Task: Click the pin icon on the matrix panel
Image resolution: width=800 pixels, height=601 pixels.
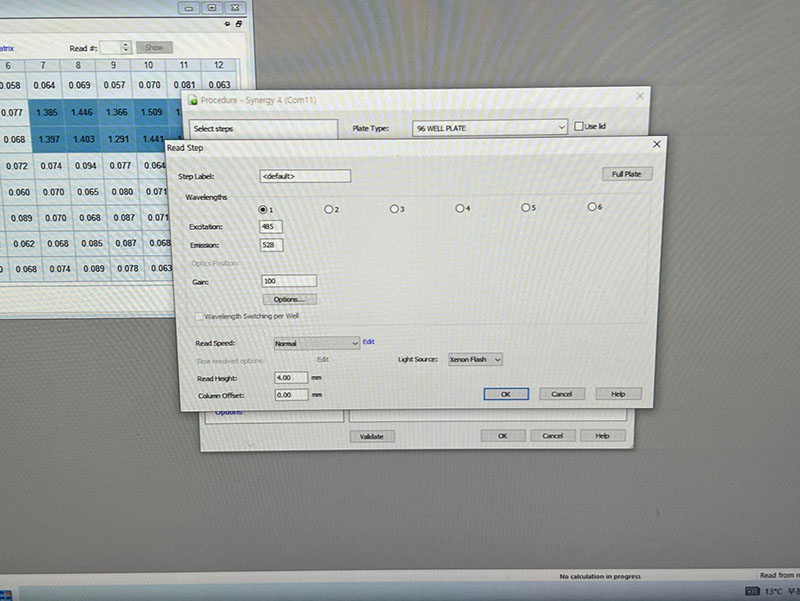Action: coord(228,25)
